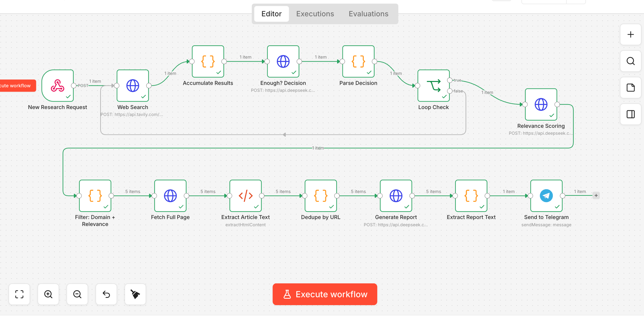This screenshot has width=644, height=316.
Task: Select the Parse Decision code node
Action: [x=359, y=61]
